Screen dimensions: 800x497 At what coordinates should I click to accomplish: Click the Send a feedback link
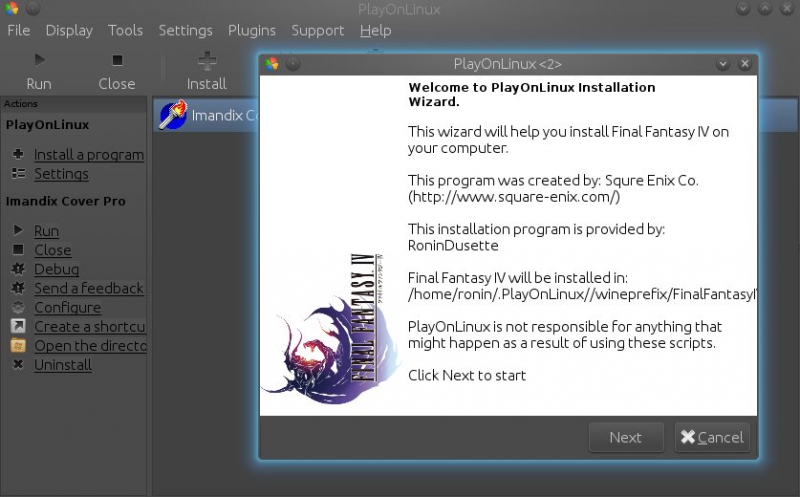click(x=89, y=288)
